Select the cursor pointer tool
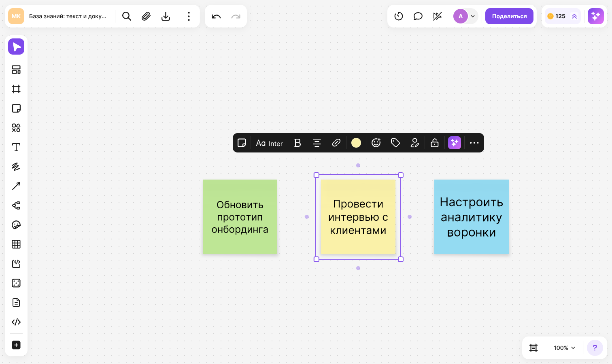This screenshot has height=364, width=612. [16, 47]
